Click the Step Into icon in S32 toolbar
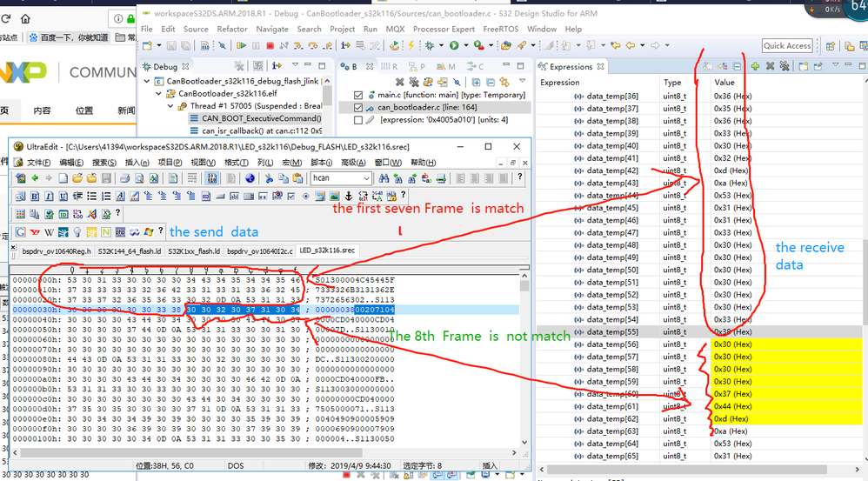Image resolution: width=868 pixels, height=481 pixels. click(298, 45)
